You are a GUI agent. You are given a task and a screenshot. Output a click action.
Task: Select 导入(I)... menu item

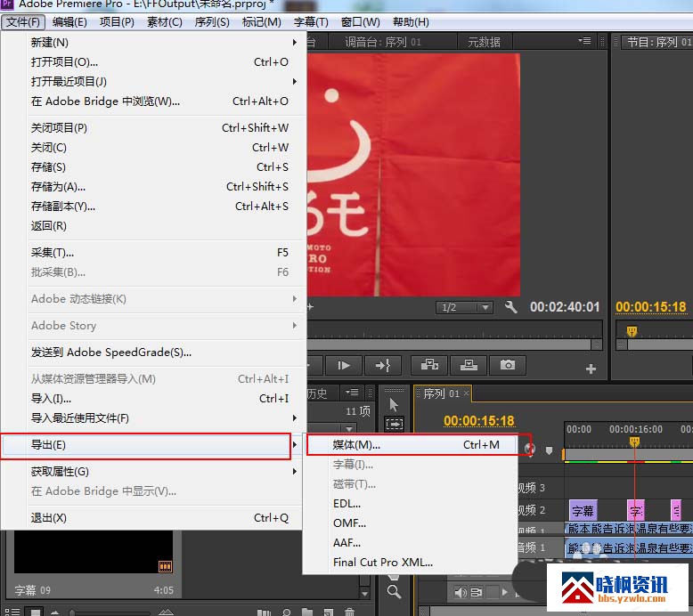click(x=151, y=399)
